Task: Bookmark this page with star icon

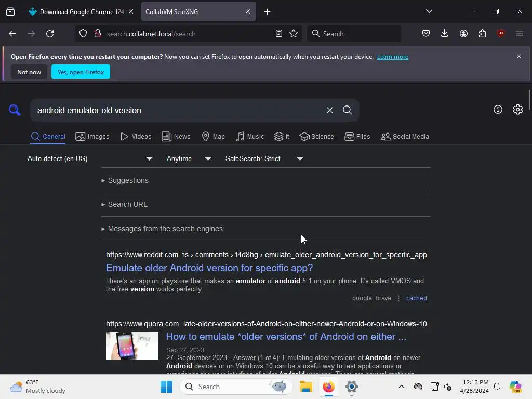Action: pyautogui.click(x=294, y=33)
